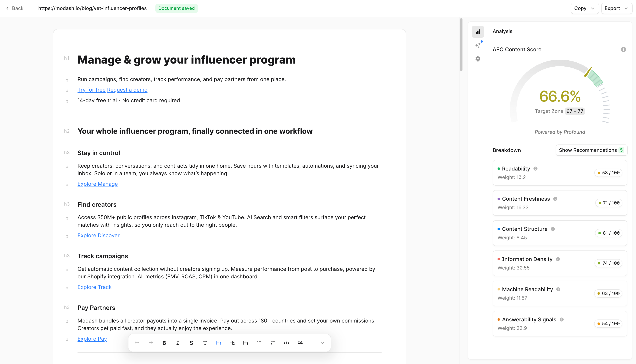Open the Copy dropdown

[585, 8]
